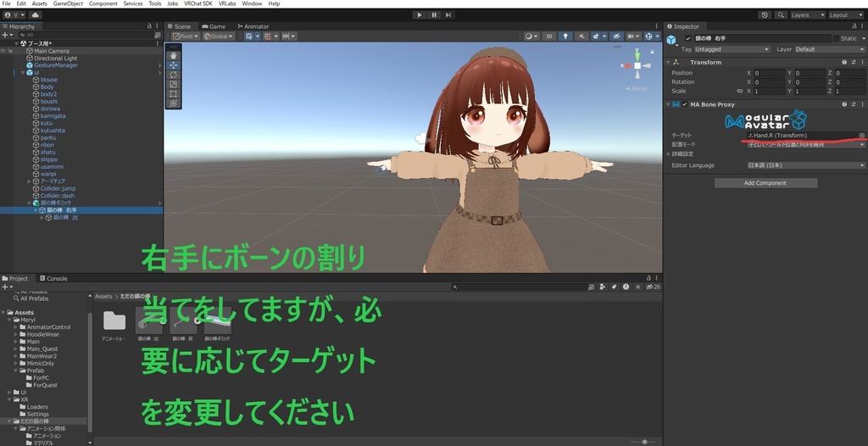The width and height of the screenshot is (868, 446).
Task: Toggle Main Camera visibility eye in Hierarchy
Action: coord(3,51)
